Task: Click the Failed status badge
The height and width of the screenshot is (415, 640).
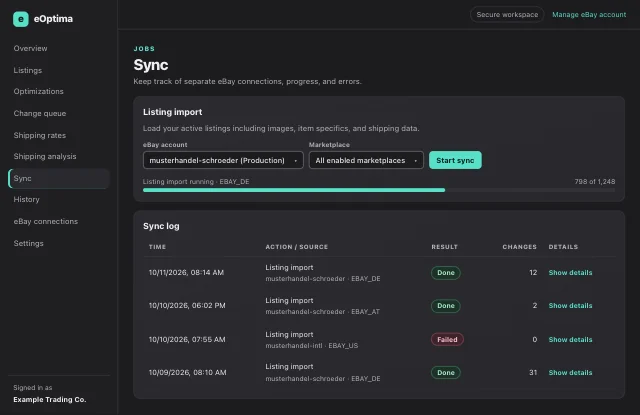Action: click(x=447, y=340)
